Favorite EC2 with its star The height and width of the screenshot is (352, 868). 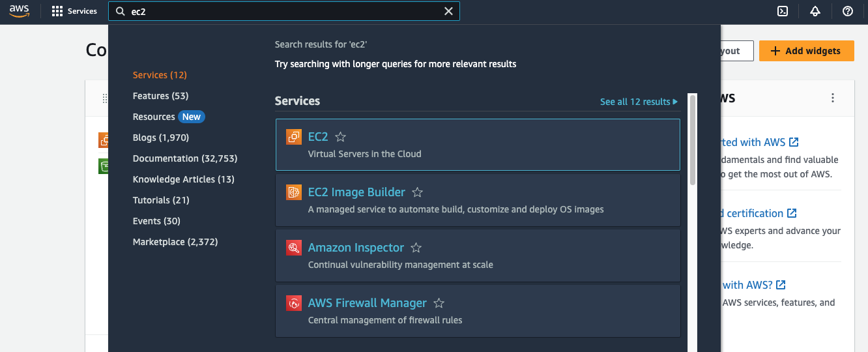(x=340, y=137)
